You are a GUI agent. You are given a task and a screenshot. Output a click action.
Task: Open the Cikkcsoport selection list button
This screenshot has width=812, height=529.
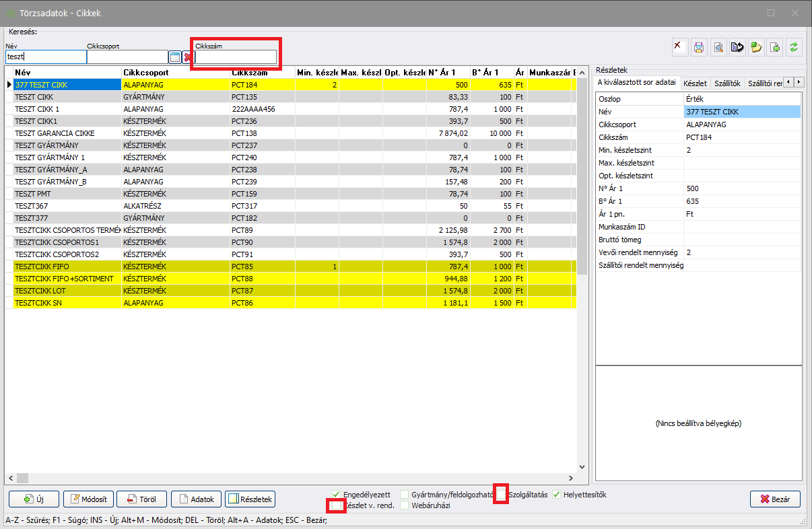pos(175,57)
